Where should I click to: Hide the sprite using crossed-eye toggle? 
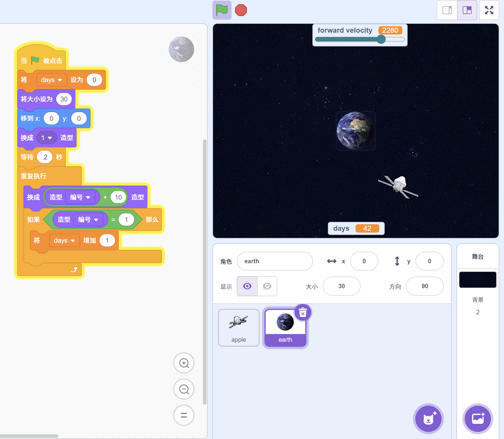(x=267, y=286)
